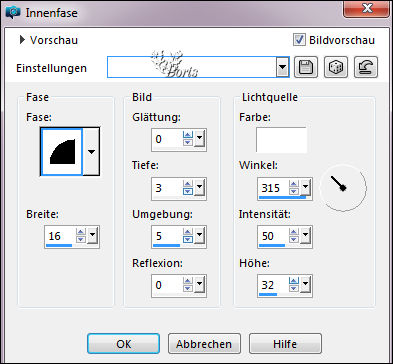
Task: Open Hilfe for the dialog
Action: click(285, 344)
